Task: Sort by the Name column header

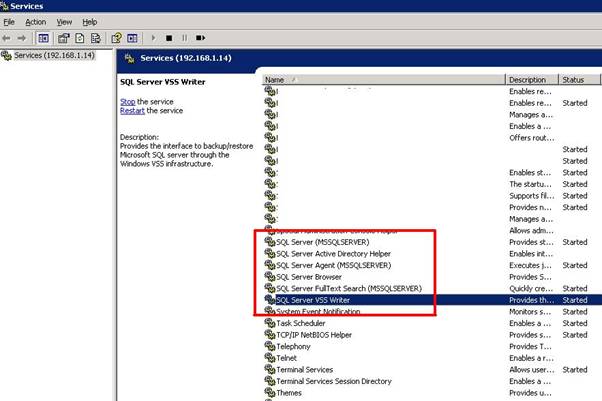Action: coord(384,80)
